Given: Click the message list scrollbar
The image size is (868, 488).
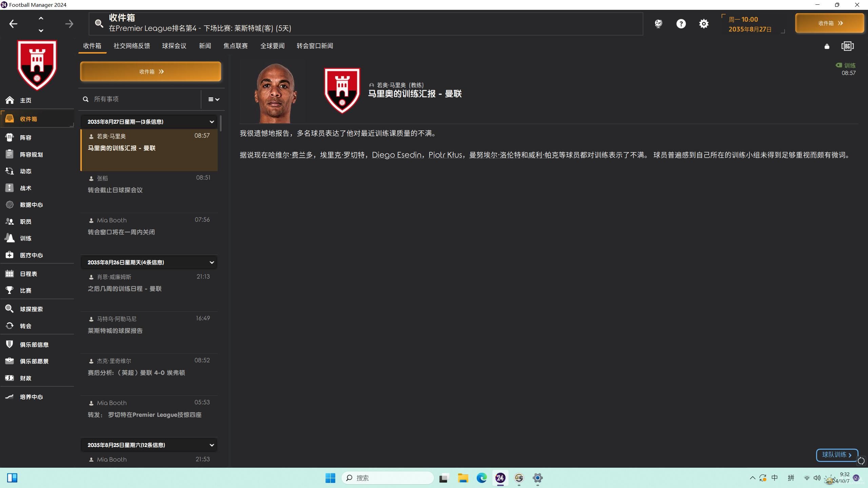Looking at the screenshot, I should pyautogui.click(x=221, y=123).
